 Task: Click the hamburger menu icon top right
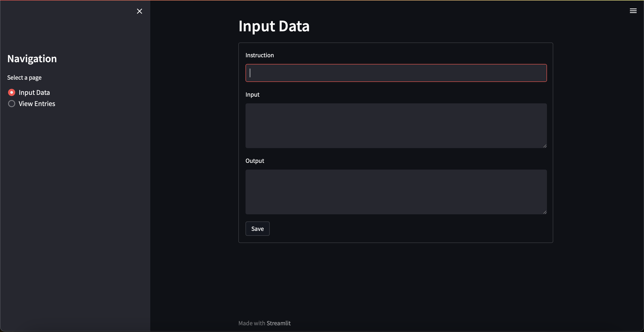pyautogui.click(x=633, y=11)
